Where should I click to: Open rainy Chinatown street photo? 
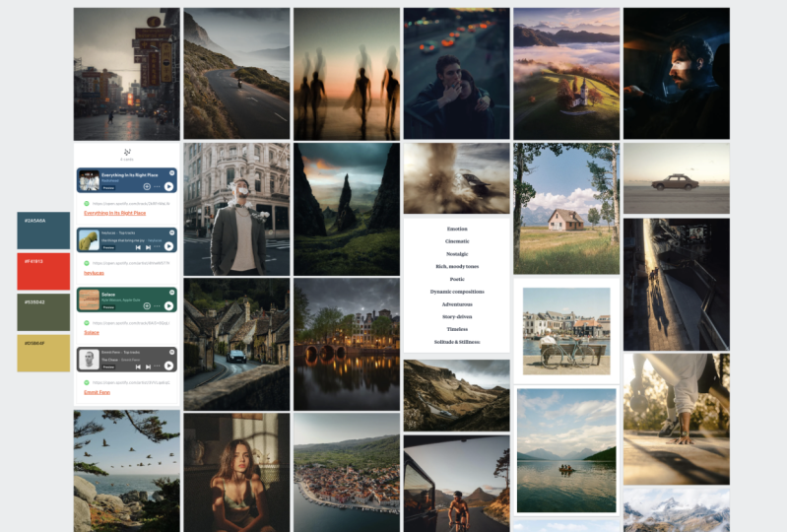coord(126,74)
